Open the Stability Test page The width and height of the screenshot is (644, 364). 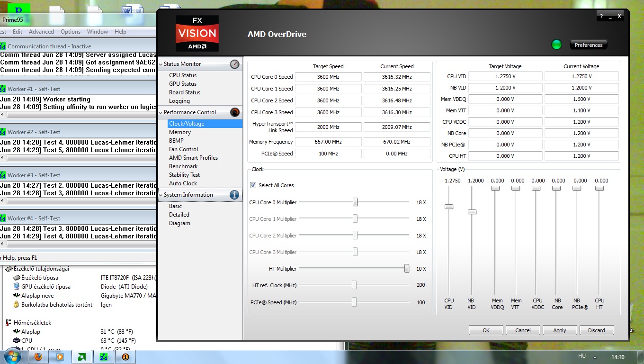185,175
